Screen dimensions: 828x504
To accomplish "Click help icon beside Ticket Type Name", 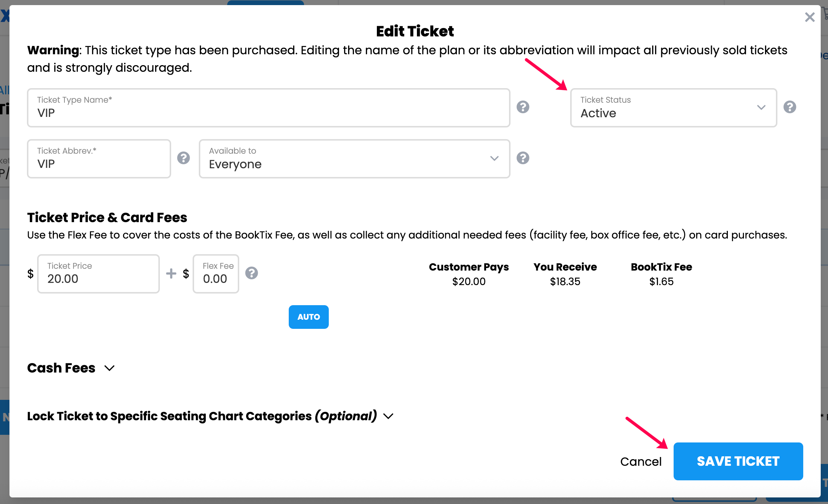I will [523, 107].
